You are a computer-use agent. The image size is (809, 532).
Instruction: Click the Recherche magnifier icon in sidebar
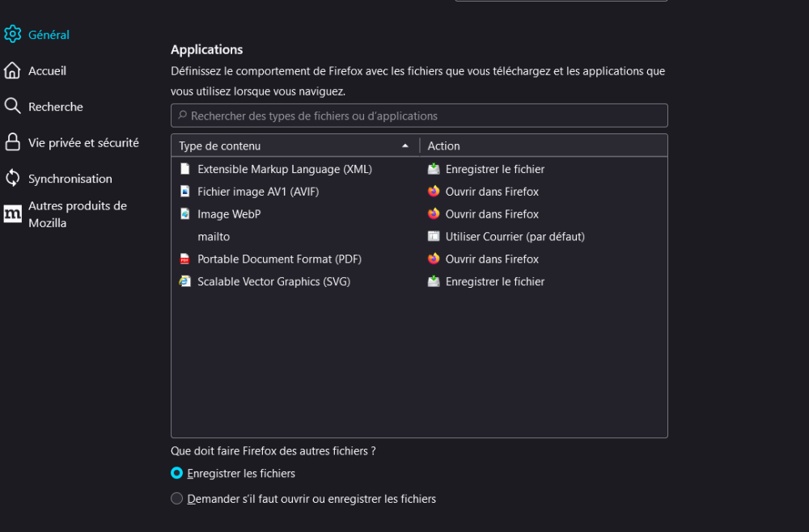pos(12,106)
